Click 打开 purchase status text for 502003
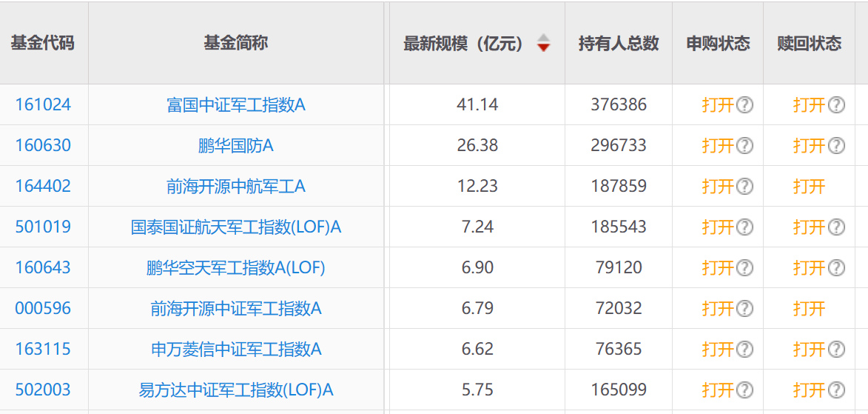 (x=718, y=390)
